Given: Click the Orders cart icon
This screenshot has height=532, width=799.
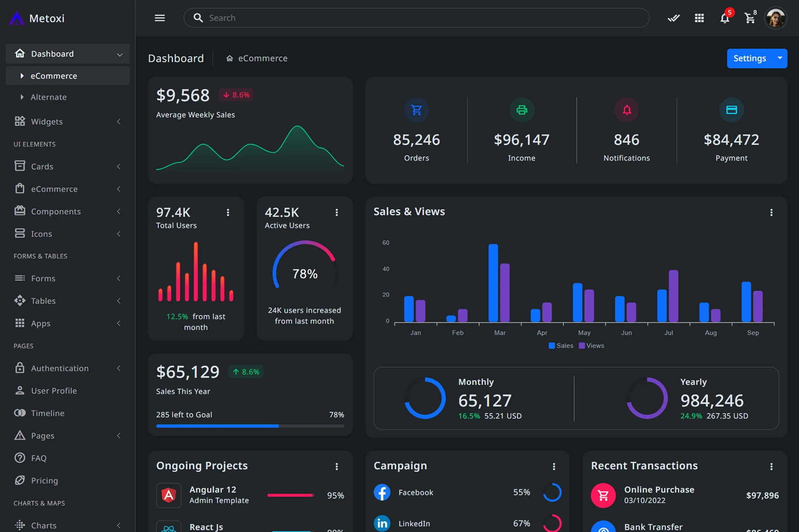Looking at the screenshot, I should 416,110.
